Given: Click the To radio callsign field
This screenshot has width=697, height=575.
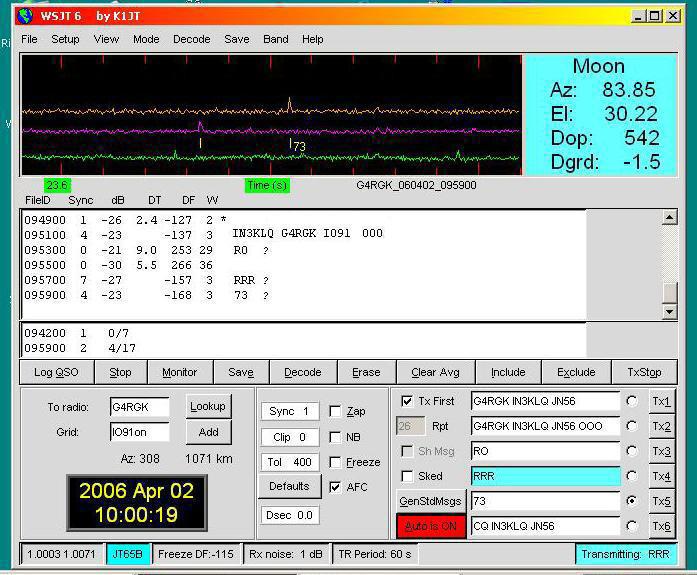Looking at the screenshot, I should [139, 407].
